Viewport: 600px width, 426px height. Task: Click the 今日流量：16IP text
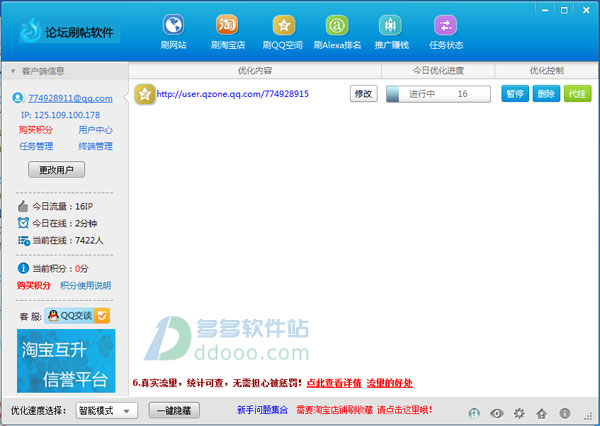[63, 207]
